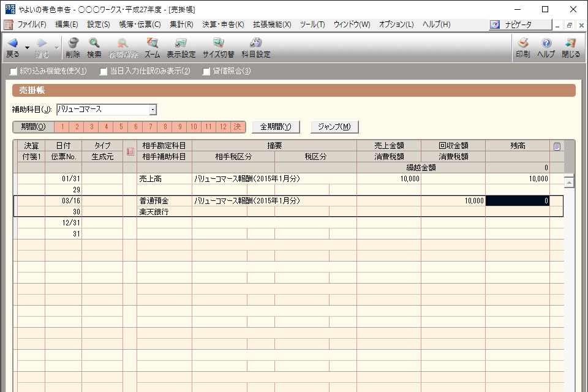Open the ヘルプ(H) menu
588x392 pixels.
(437, 24)
